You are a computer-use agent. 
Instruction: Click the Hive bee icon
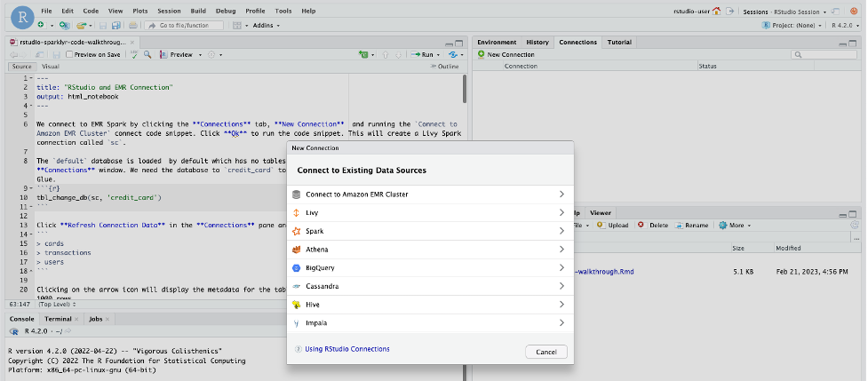(x=296, y=305)
